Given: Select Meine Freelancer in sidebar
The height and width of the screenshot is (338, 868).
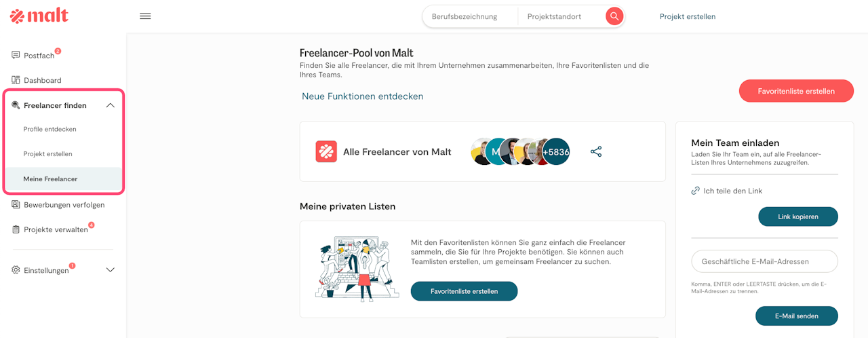Looking at the screenshot, I should point(50,179).
